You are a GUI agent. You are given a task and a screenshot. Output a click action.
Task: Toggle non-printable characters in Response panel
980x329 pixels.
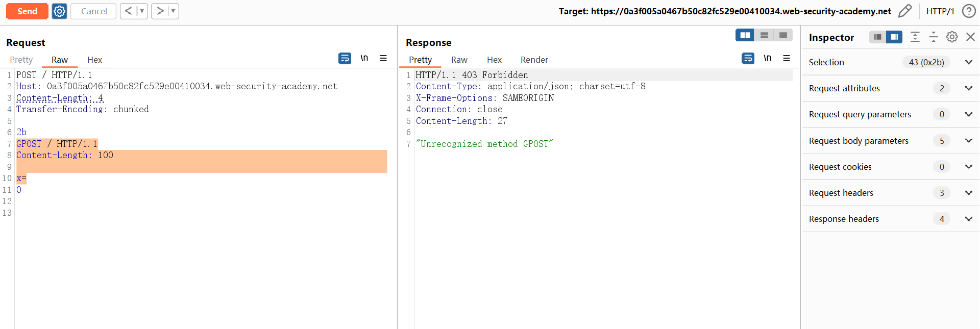click(767, 59)
